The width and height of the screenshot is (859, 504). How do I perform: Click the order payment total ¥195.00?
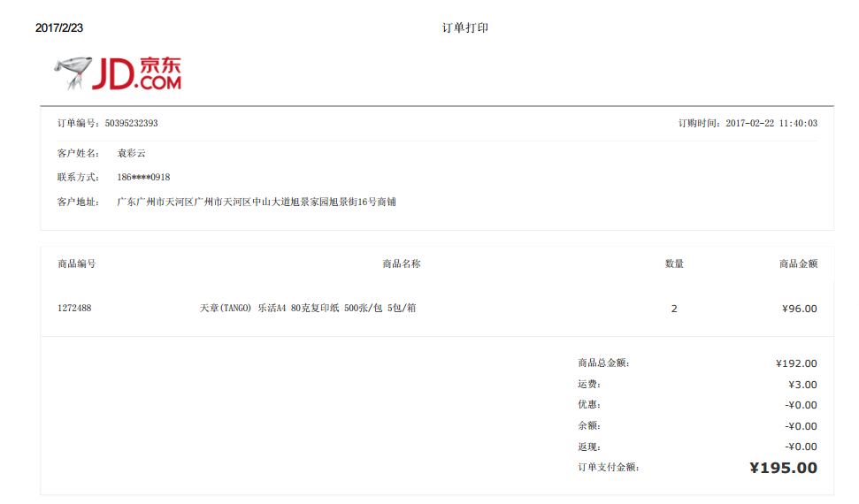pos(783,468)
